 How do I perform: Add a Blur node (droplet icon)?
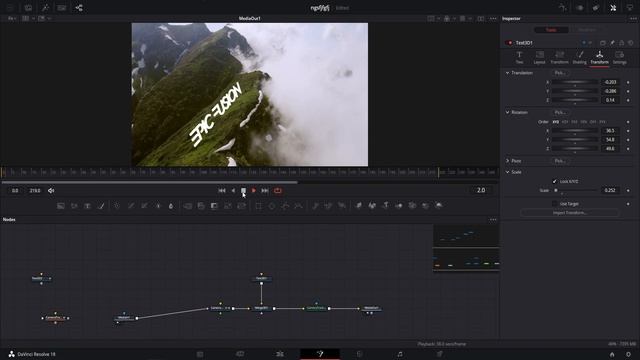(x=171, y=206)
